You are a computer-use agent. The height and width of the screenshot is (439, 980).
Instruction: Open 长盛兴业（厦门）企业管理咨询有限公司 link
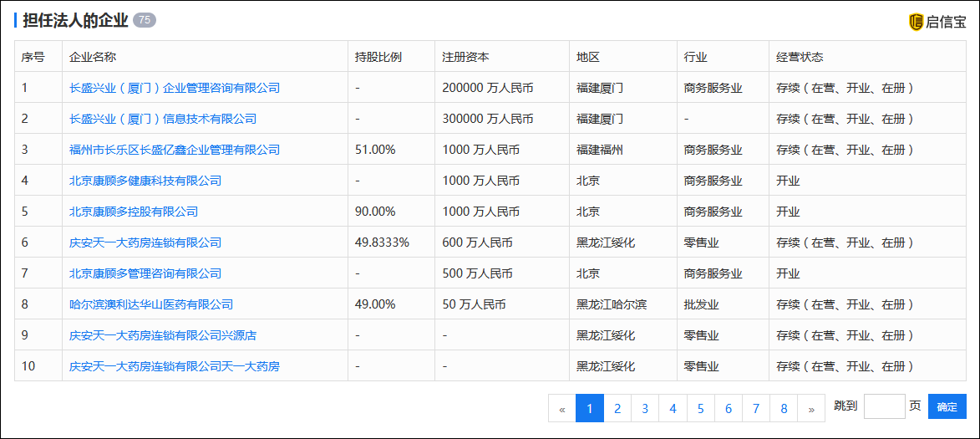(x=175, y=88)
